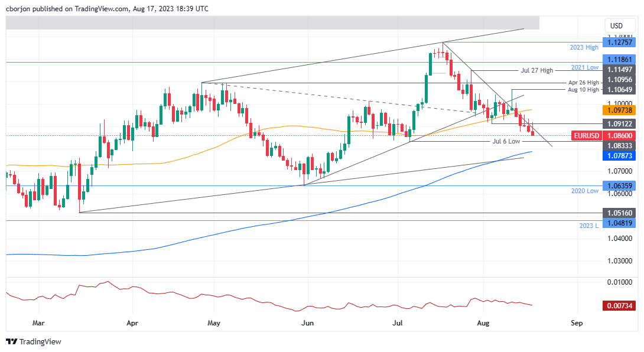The width and height of the screenshot is (644, 352).
Task: Select the 1.11861 price level tag
Action: 620,59
